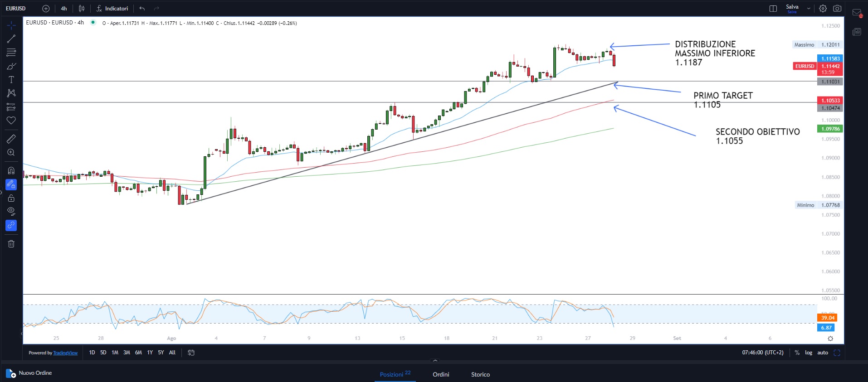
Task: Click the zoom in magnifier tool
Action: 11,153
